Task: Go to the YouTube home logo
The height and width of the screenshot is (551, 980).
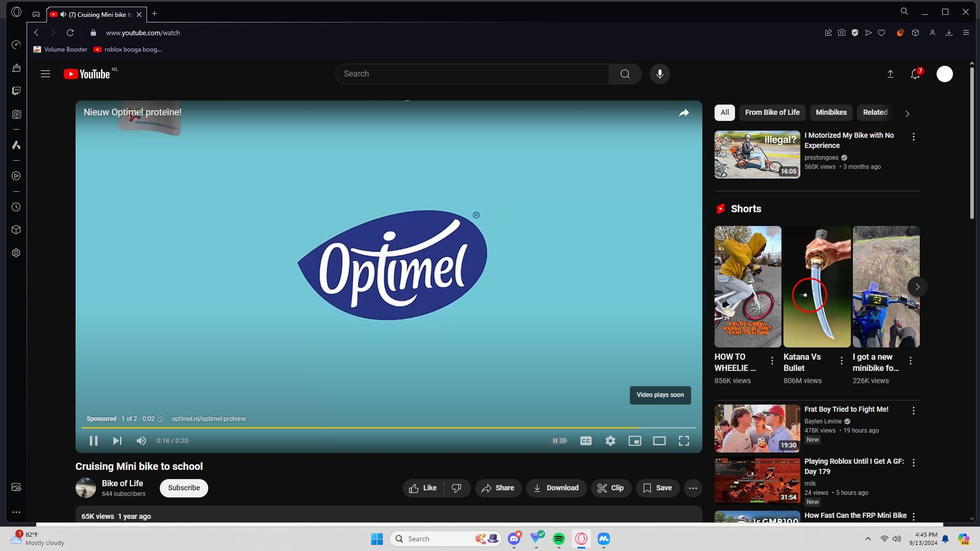Action: point(87,74)
